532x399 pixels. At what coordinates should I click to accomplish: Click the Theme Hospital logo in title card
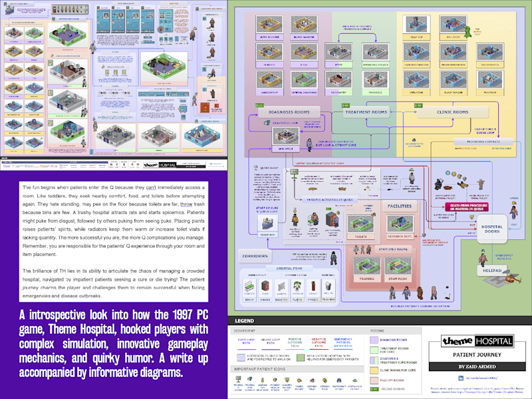click(477, 341)
